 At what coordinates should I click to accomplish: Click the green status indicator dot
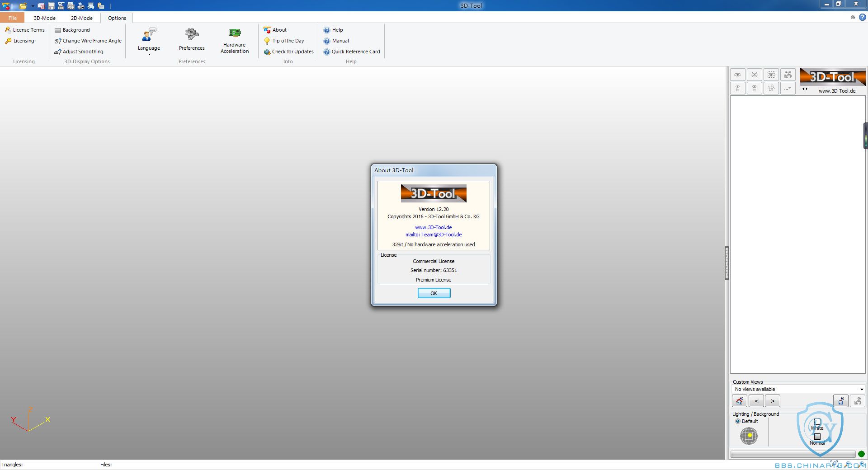pyautogui.click(x=861, y=454)
